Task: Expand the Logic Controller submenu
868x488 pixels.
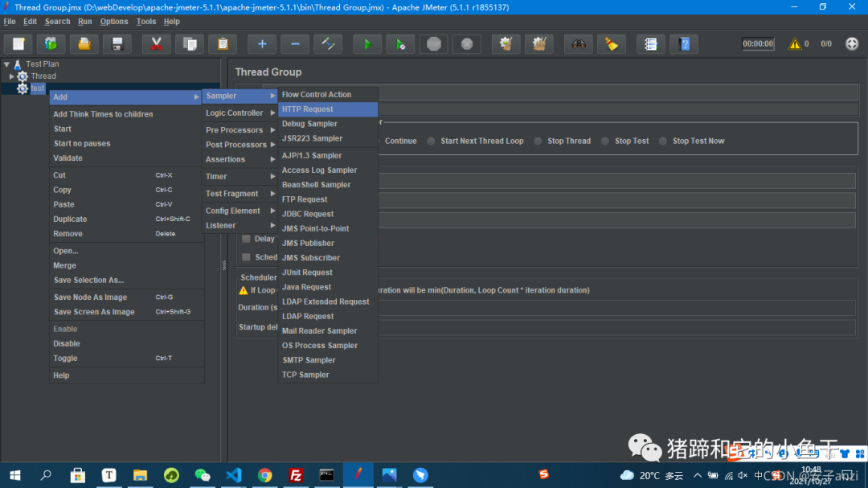Action: click(240, 113)
